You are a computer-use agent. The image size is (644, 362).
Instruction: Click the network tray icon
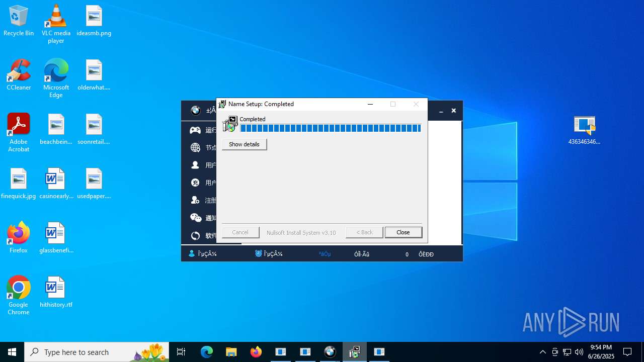[x=567, y=352]
